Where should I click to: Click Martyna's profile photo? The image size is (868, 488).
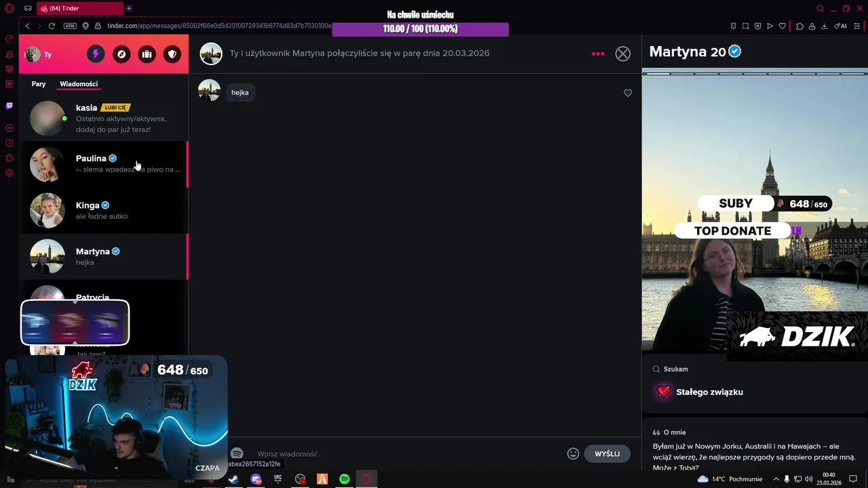tap(755, 210)
